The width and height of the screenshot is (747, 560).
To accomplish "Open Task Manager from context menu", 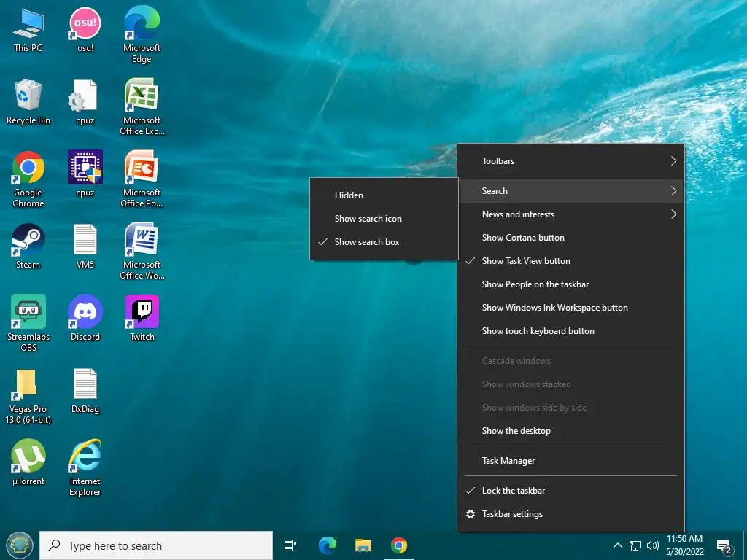I will (x=570, y=461).
